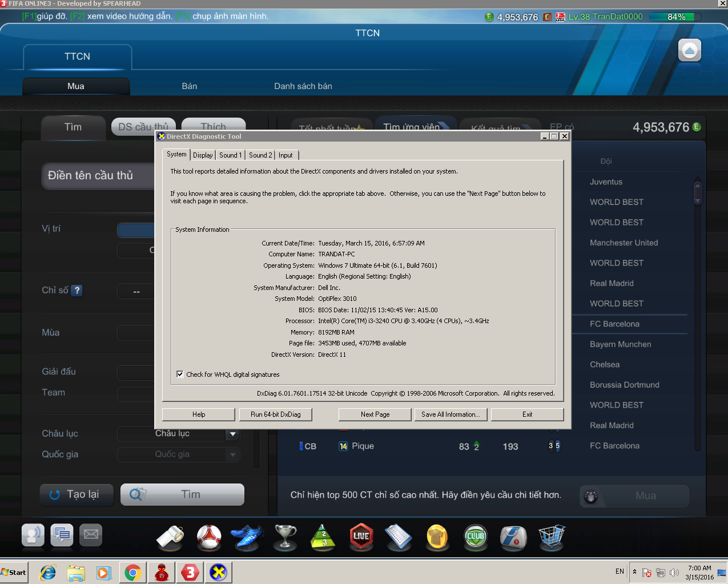Viewport: 728px width, 584px height.
Task: Click the eject arrow button at top right
Action: [x=689, y=51]
